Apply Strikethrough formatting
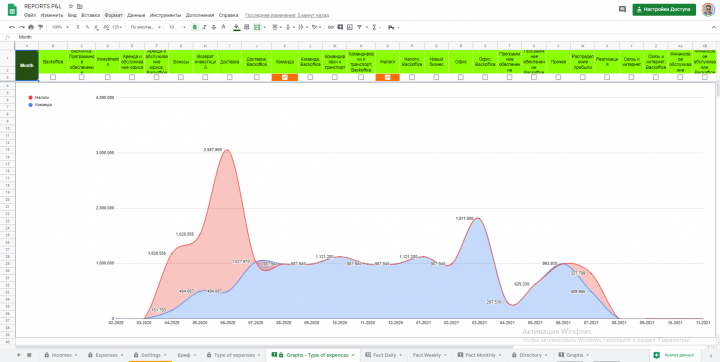The height and width of the screenshot is (362, 720). (214, 28)
